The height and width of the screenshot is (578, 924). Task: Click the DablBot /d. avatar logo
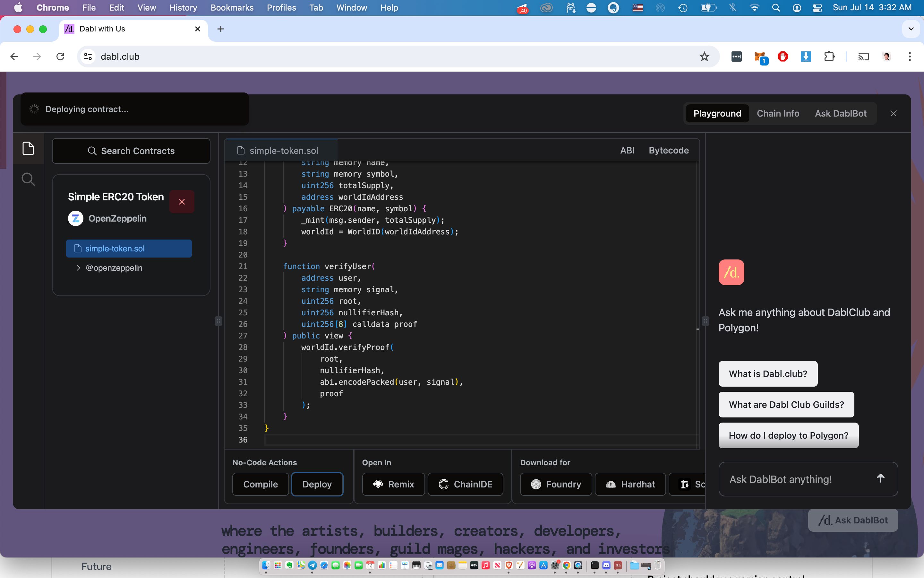731,272
